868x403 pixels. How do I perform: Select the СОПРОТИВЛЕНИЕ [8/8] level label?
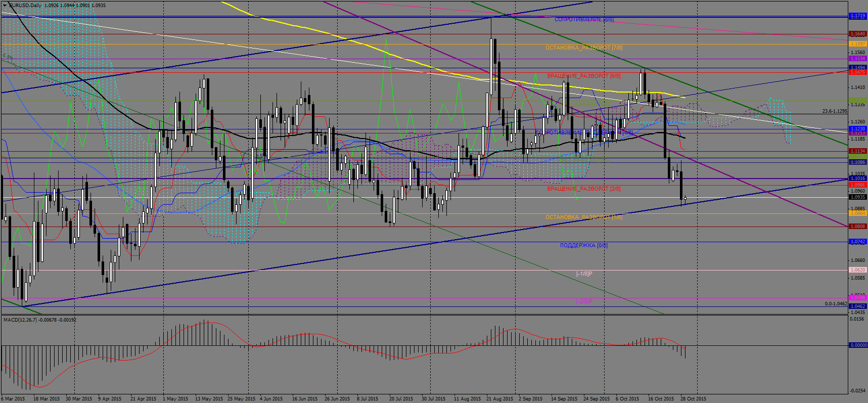click(x=584, y=19)
